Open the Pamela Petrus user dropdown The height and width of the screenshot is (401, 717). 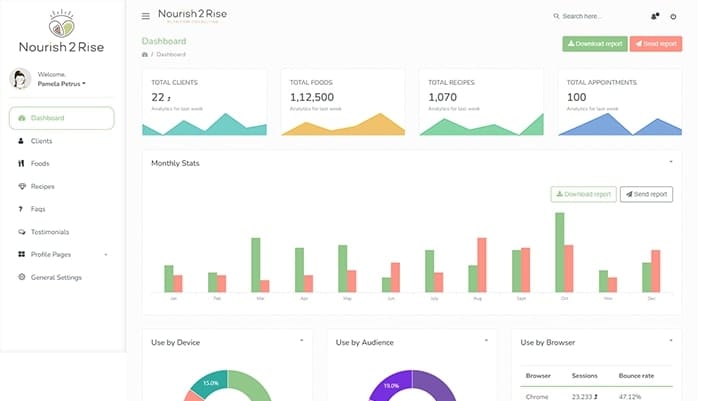[x=61, y=84]
